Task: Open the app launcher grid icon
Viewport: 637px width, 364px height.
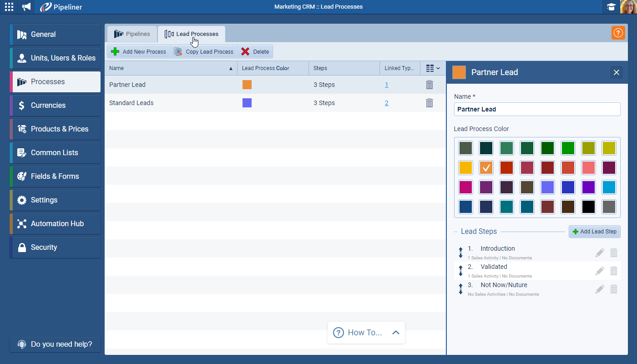Action: 9,7
